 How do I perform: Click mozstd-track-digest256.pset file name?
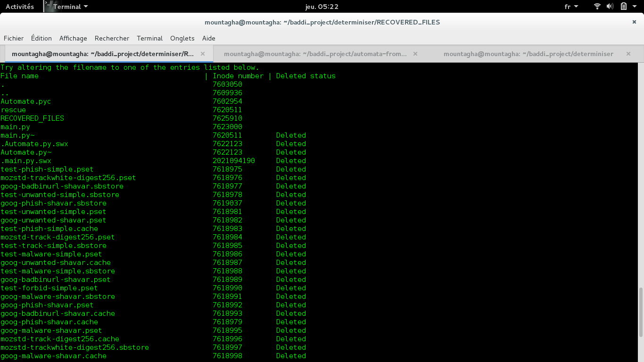coord(58,237)
